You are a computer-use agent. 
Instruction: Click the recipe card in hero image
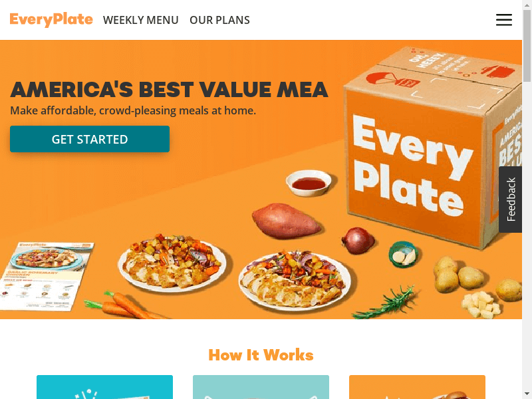tap(46, 276)
